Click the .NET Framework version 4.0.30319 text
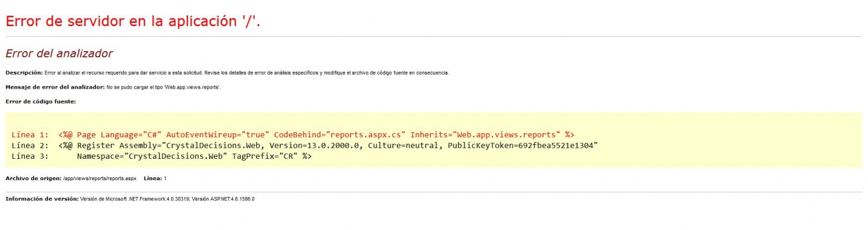The image size is (868, 230). point(134,199)
